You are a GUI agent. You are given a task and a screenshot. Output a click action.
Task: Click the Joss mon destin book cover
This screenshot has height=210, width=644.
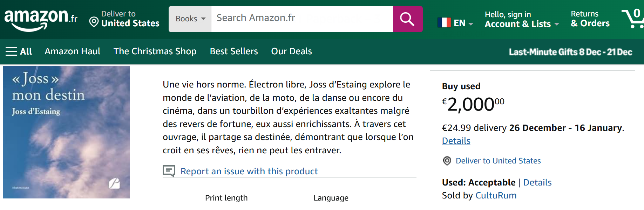(67, 132)
